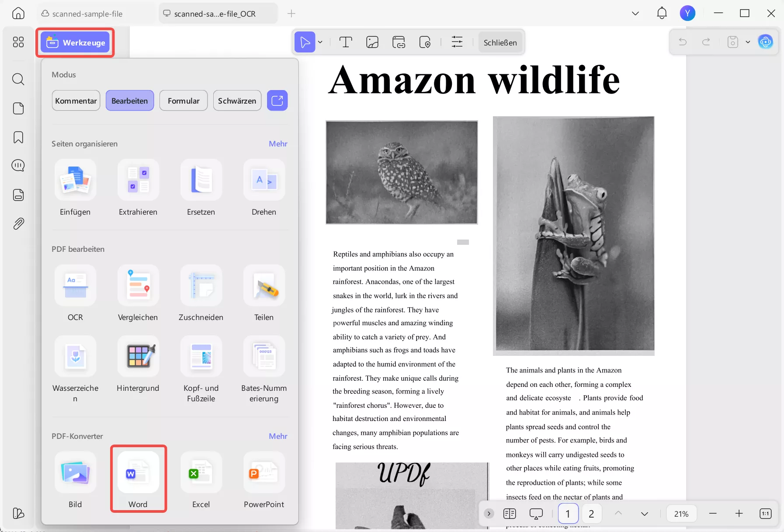Select the text edit tool in toolbar
Screen dimensions: 784x532
tap(346, 42)
